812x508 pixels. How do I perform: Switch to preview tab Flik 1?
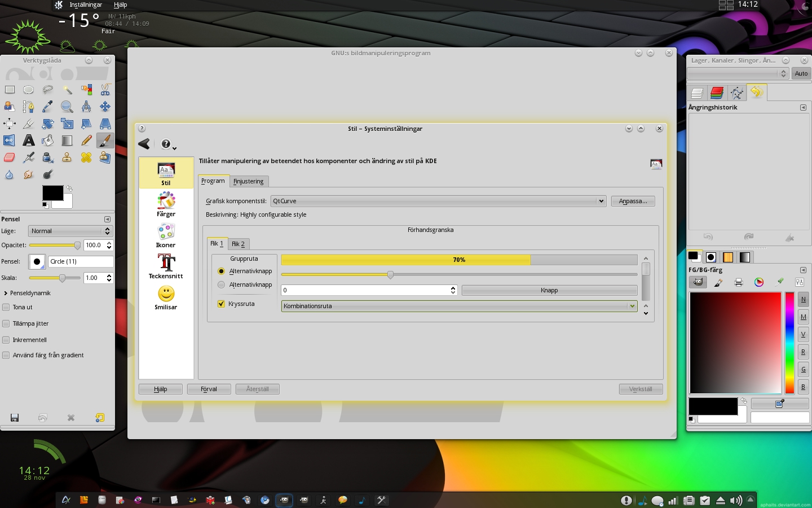pos(217,243)
